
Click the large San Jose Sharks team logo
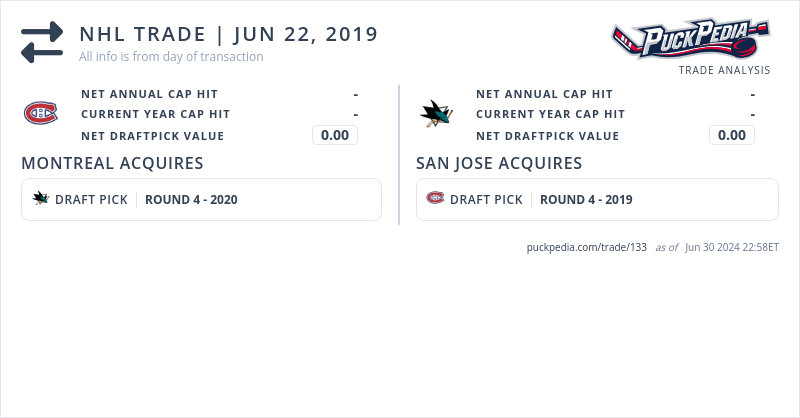pyautogui.click(x=436, y=114)
